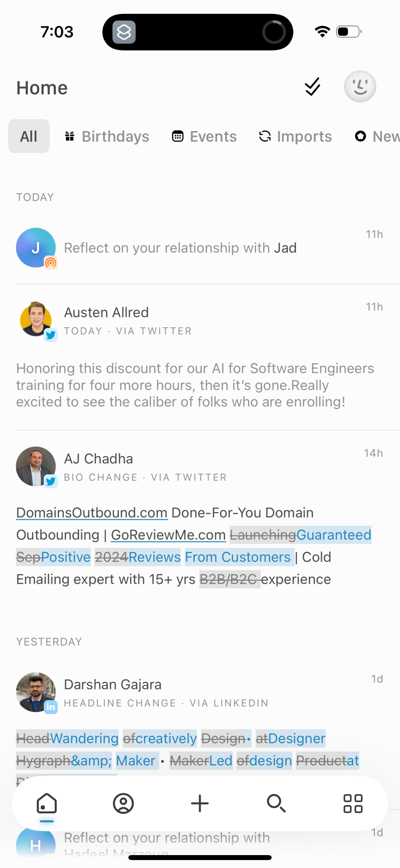The height and width of the screenshot is (868, 400).
Task: Open the grid apps icon in bottom bar
Action: coord(353,803)
